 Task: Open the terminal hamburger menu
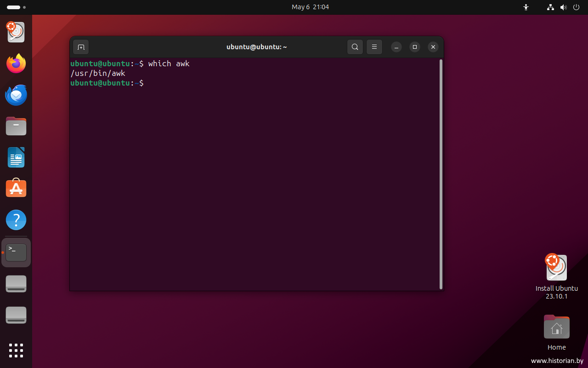click(x=374, y=47)
